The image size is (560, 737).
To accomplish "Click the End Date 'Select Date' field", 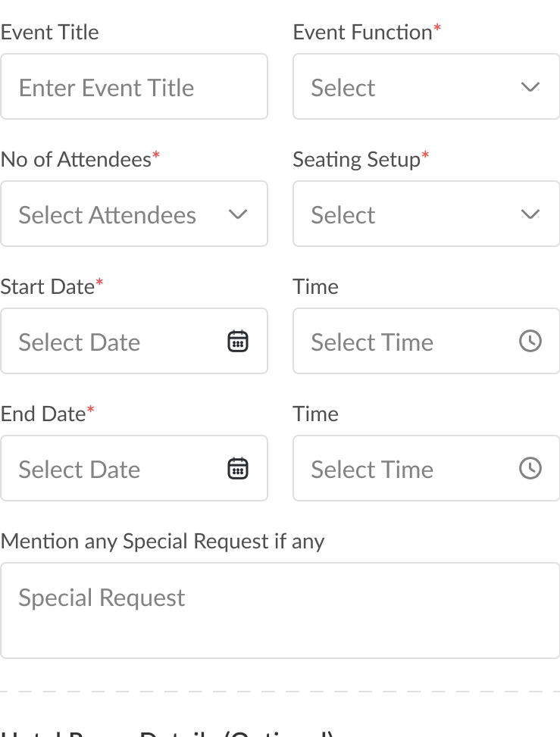I will coord(114,469).
